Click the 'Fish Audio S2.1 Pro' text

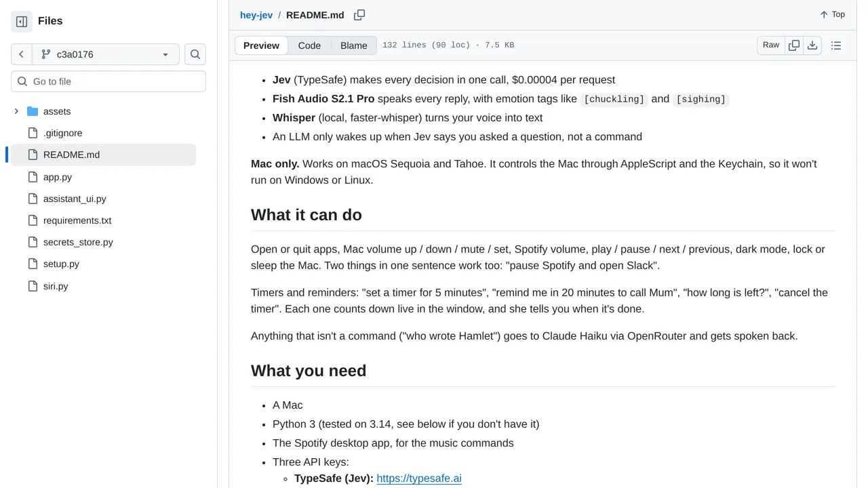[323, 99]
